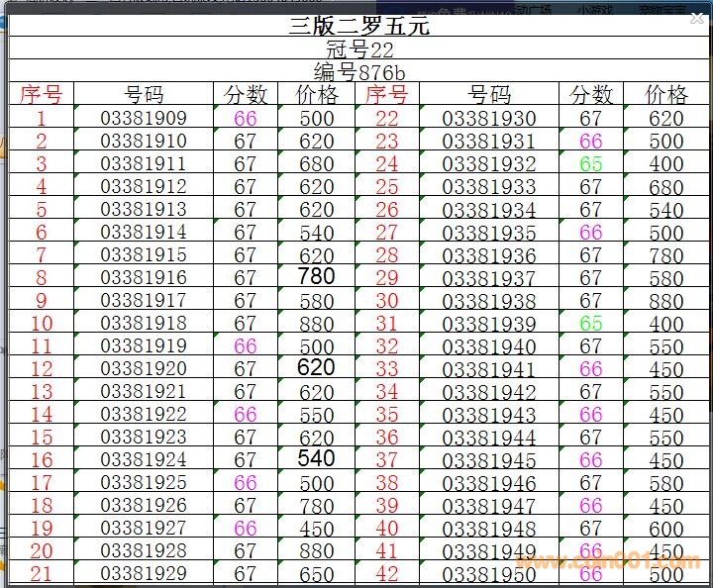Click the title cell 三版二罗五元
Viewport: 713px width, 588px height.
click(x=358, y=26)
